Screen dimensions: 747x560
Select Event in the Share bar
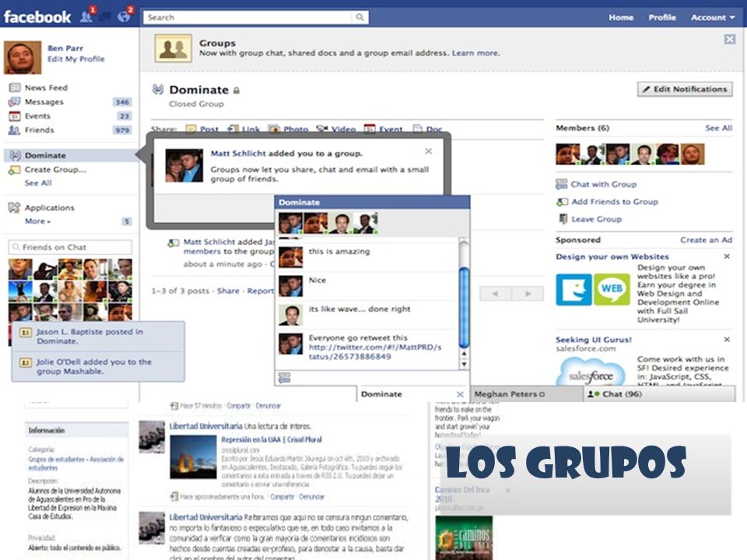click(383, 129)
